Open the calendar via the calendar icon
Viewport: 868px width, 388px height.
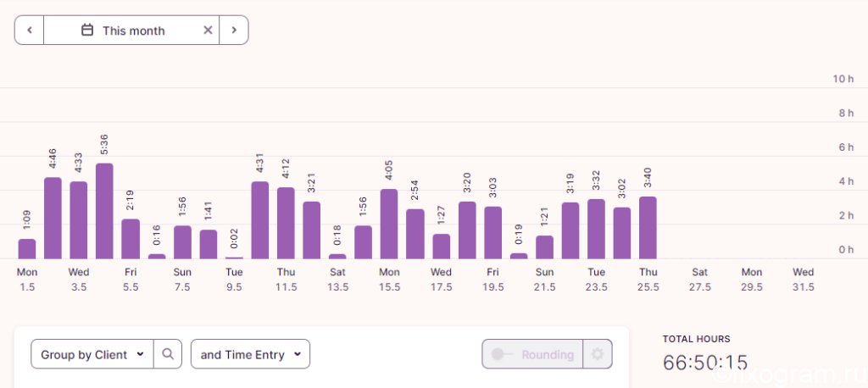tap(87, 30)
